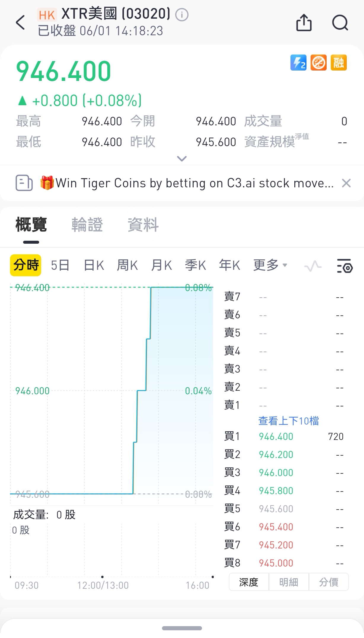364x638 pixels.
Task: Expand quote details chevron
Action: click(x=182, y=159)
